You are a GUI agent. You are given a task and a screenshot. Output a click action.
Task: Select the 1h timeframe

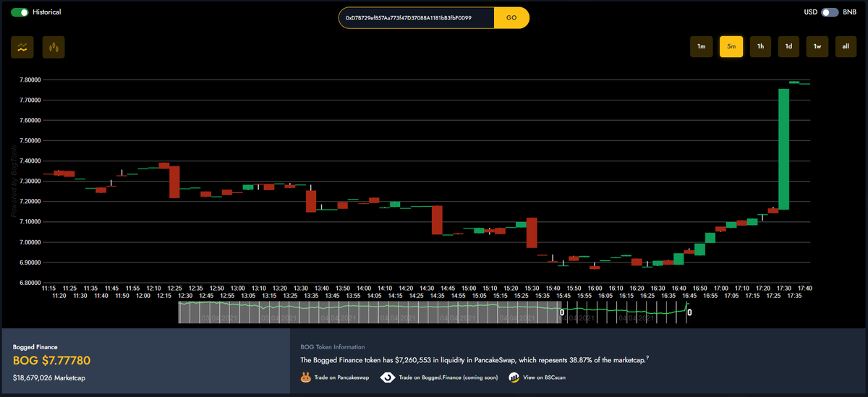(760, 46)
